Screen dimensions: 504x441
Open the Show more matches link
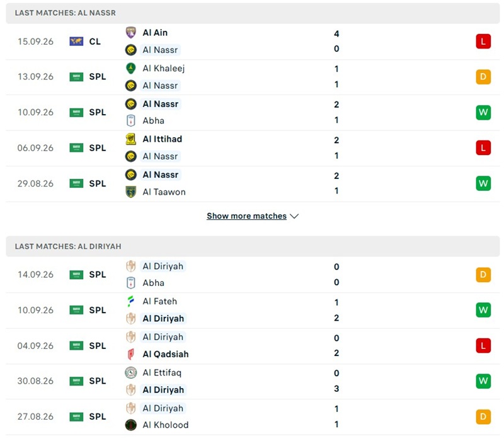coord(246,216)
